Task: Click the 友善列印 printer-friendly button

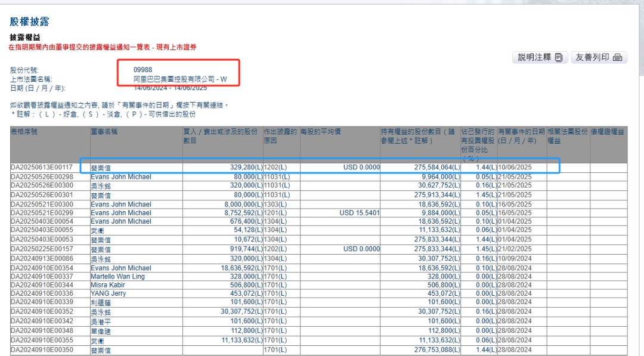Action: (x=599, y=57)
